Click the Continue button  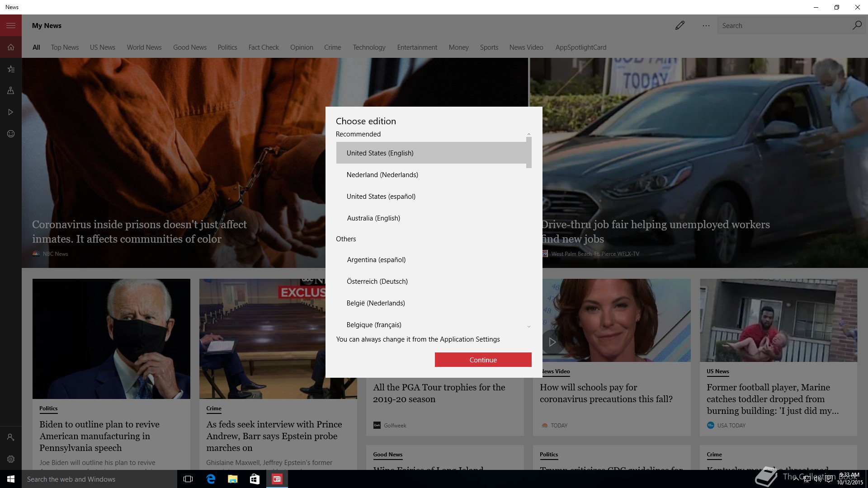[x=483, y=360]
